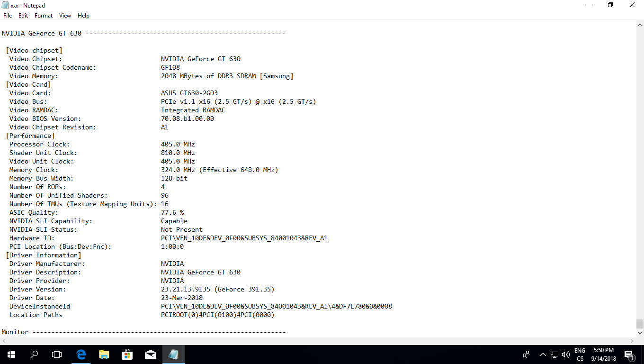Open the Microsoft Store taskbar icon
This screenshot has height=364, width=644.
coord(127,355)
